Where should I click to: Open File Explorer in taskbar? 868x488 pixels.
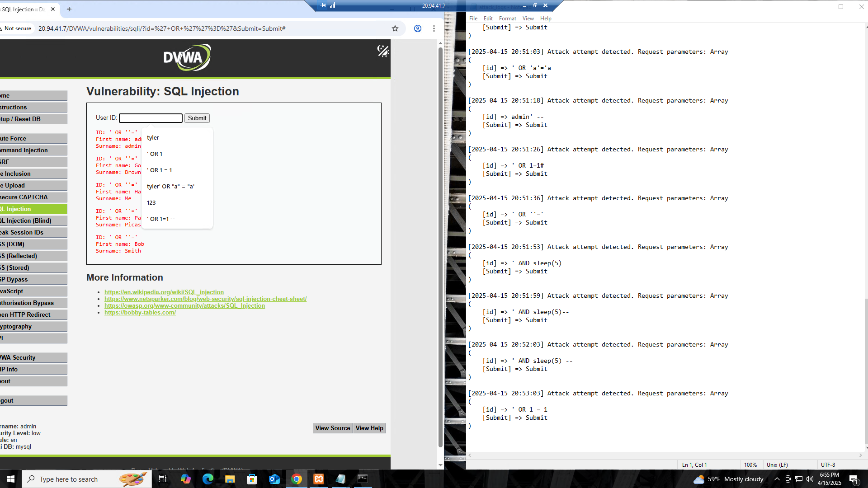(230, 479)
